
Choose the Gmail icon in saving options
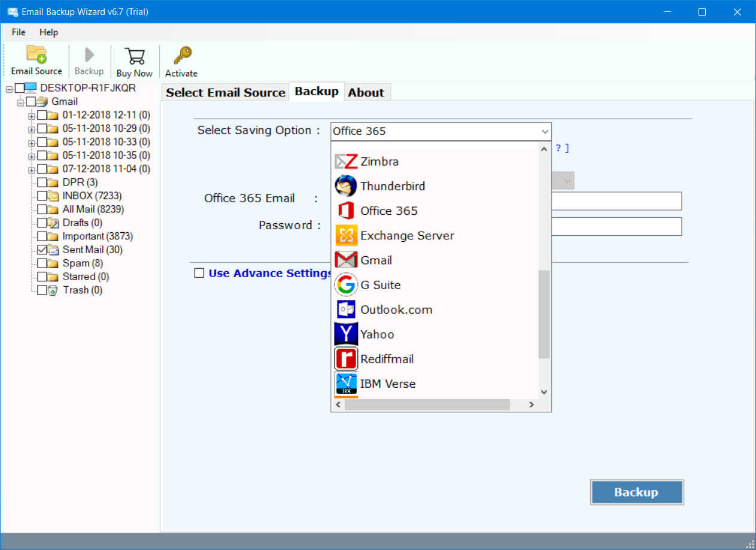click(x=346, y=260)
